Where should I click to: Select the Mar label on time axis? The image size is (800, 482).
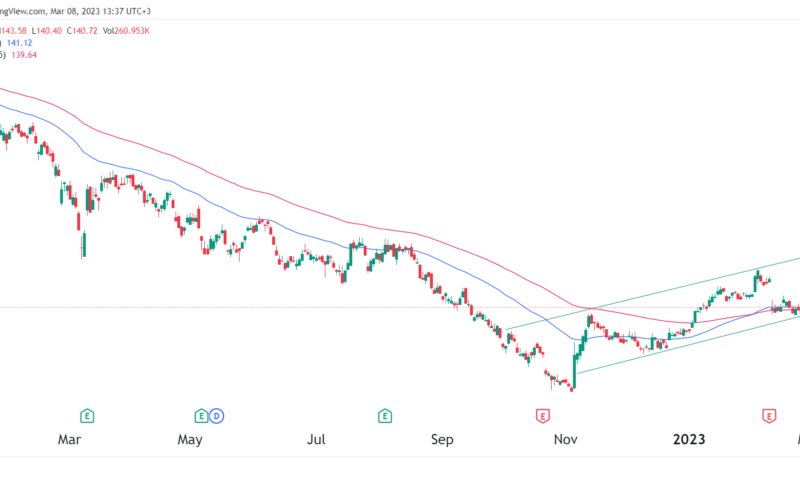tap(69, 439)
